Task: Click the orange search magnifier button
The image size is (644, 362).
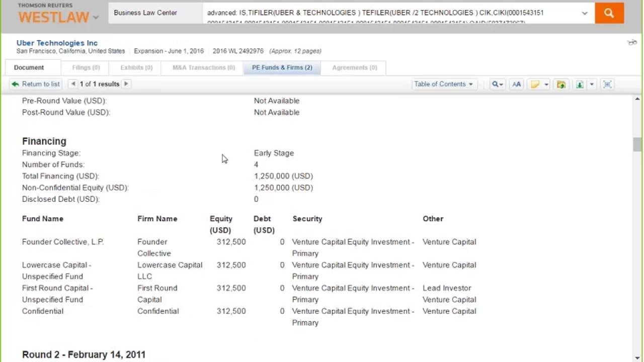Action: click(x=609, y=14)
